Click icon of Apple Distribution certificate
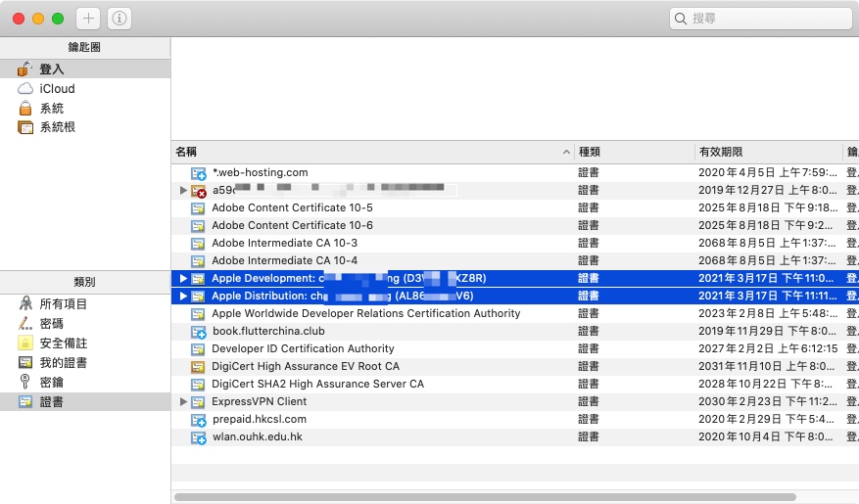The height and width of the screenshot is (504, 859). tap(197, 297)
